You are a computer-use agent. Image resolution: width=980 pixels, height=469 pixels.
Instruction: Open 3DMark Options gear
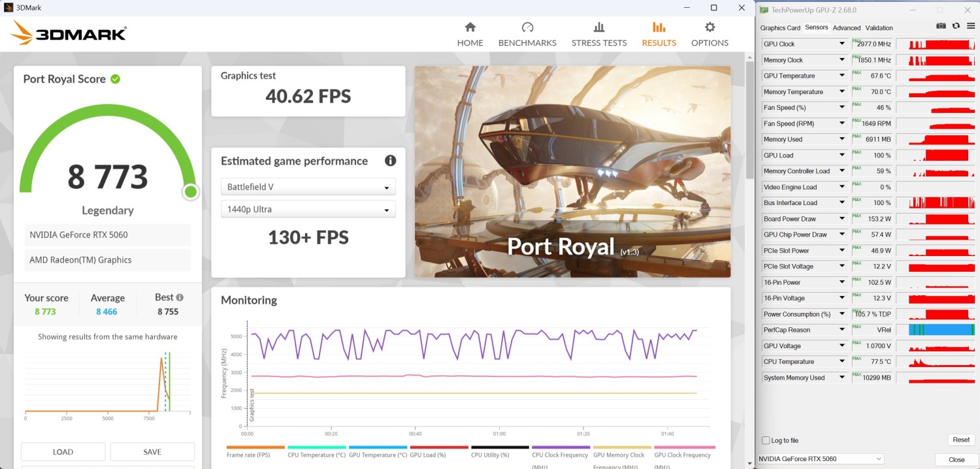pyautogui.click(x=710, y=35)
